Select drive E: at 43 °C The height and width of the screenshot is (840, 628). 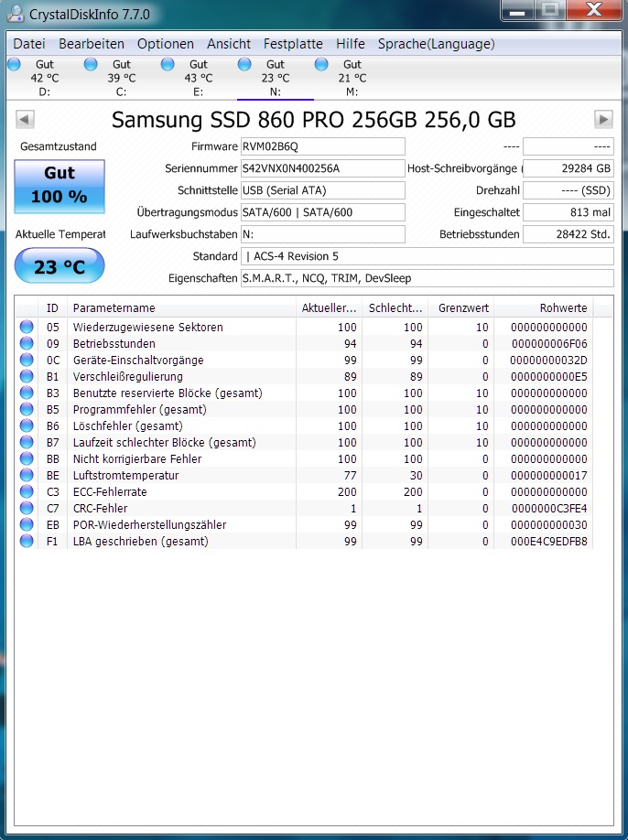[x=199, y=78]
